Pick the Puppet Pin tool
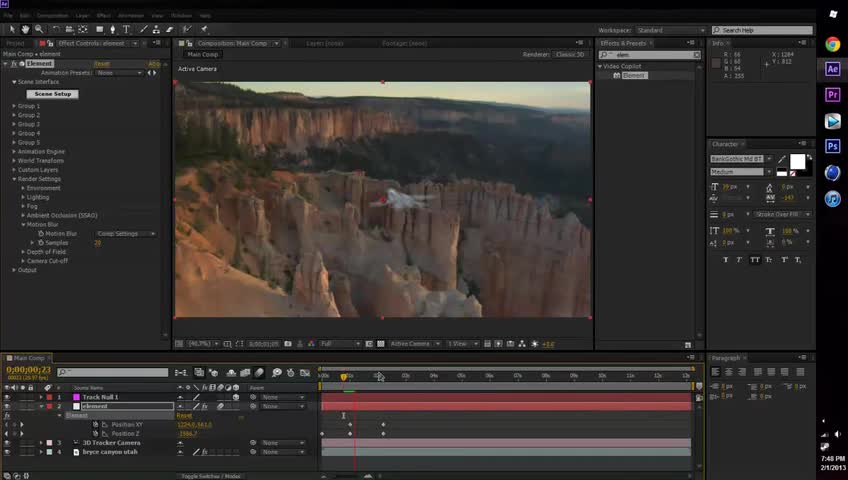This screenshot has height=480, width=848. [x=204, y=30]
